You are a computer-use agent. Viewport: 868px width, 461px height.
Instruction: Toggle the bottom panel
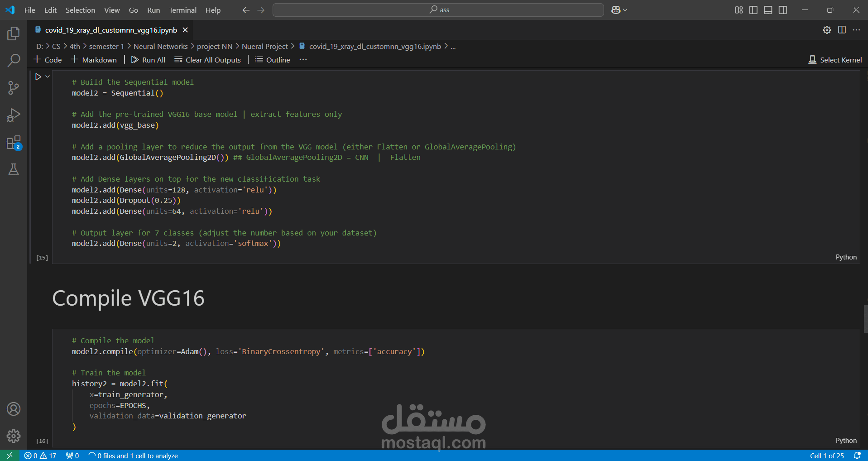pyautogui.click(x=768, y=10)
